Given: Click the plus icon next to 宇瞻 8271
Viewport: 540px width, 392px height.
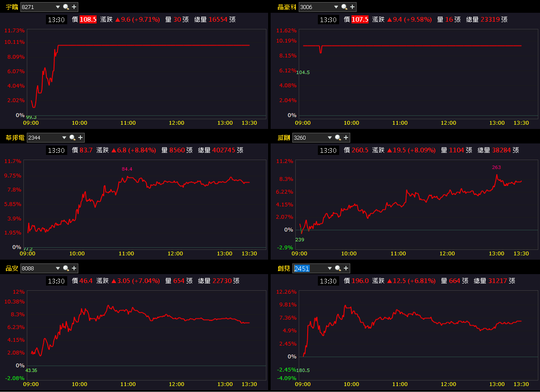Looking at the screenshot, I should pos(74,7).
